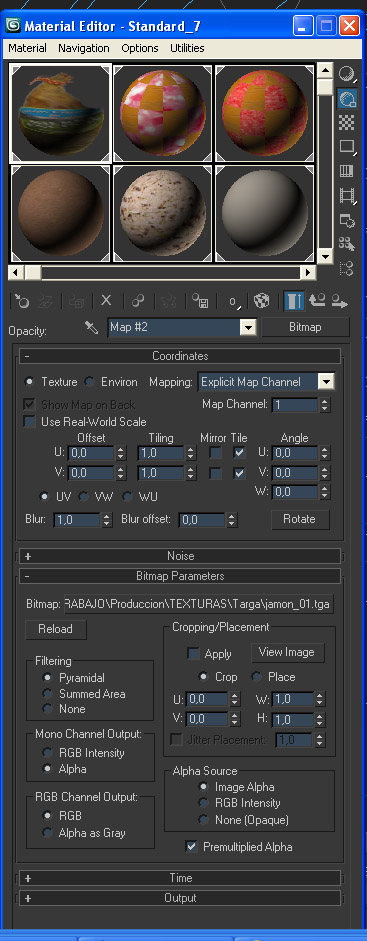Open the Utilities menu
This screenshot has height=941, width=367.
(187, 48)
